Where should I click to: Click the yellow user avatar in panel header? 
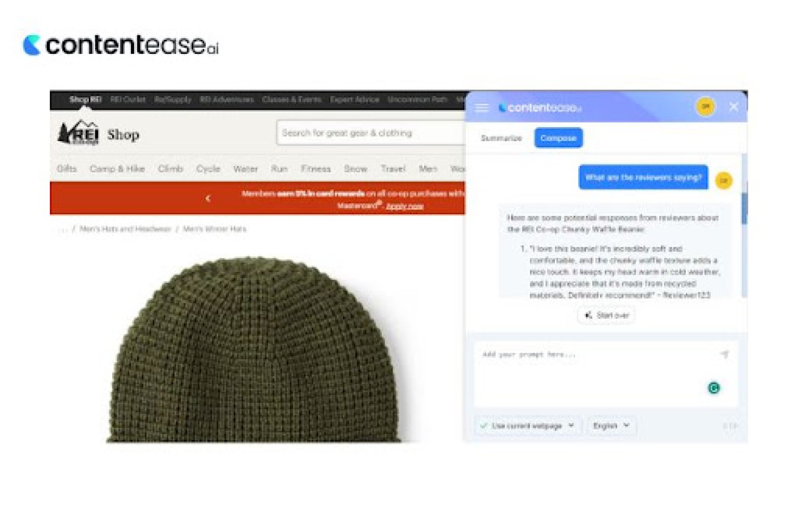point(705,106)
